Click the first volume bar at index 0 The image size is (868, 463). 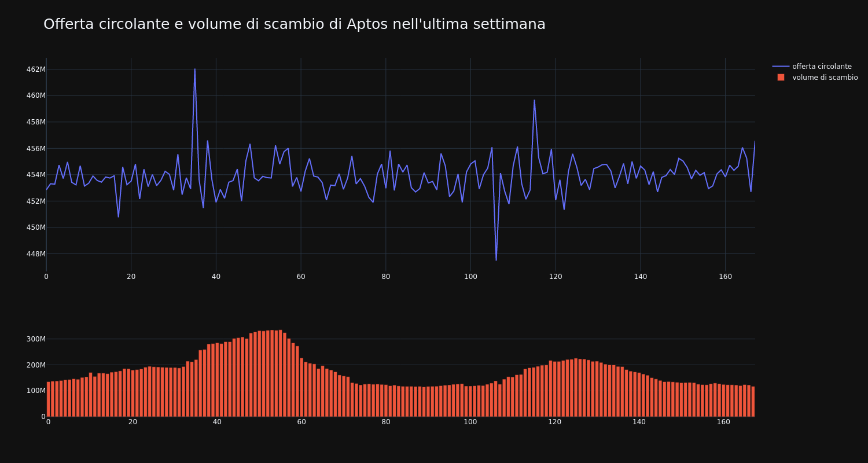[x=48, y=399]
